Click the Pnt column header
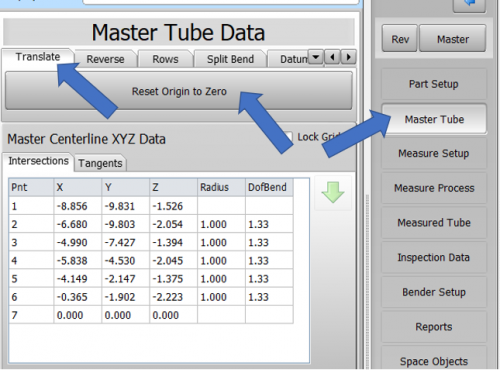This screenshot has height=370, width=500. tap(31, 187)
